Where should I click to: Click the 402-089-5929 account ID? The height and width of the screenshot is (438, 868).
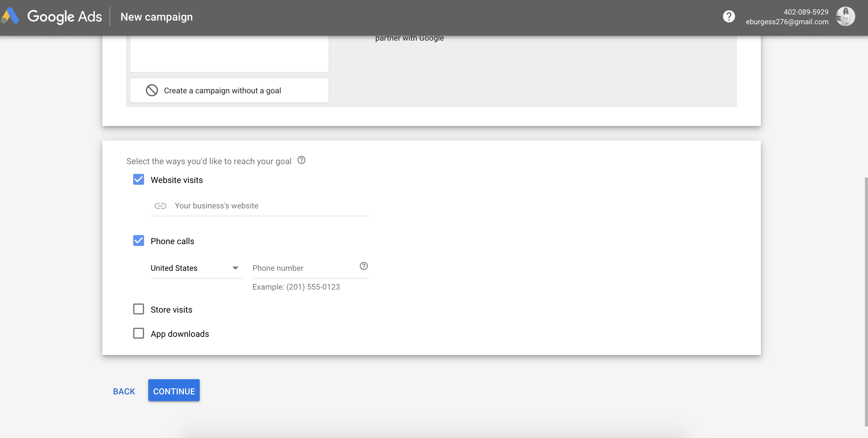[806, 12]
